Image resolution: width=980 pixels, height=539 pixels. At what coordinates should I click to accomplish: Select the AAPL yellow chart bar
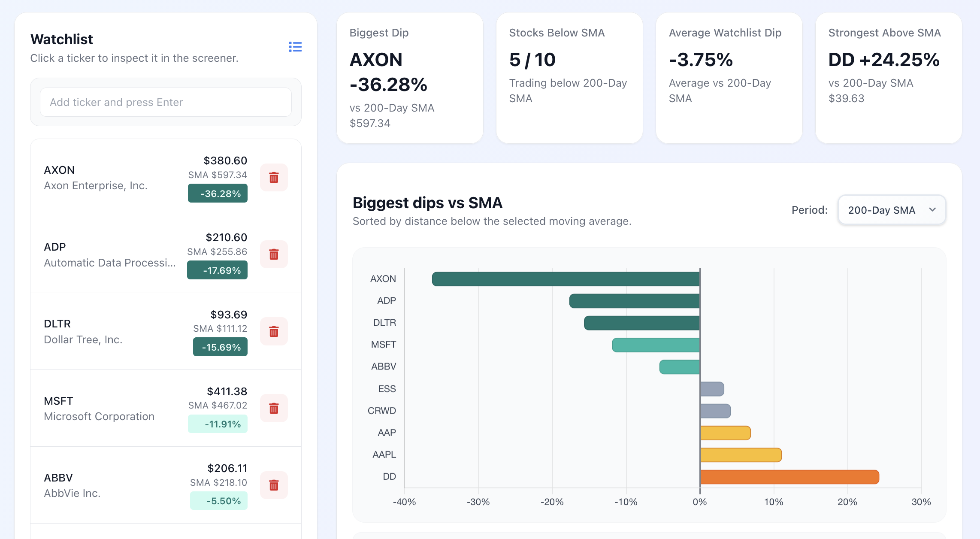[741, 455]
